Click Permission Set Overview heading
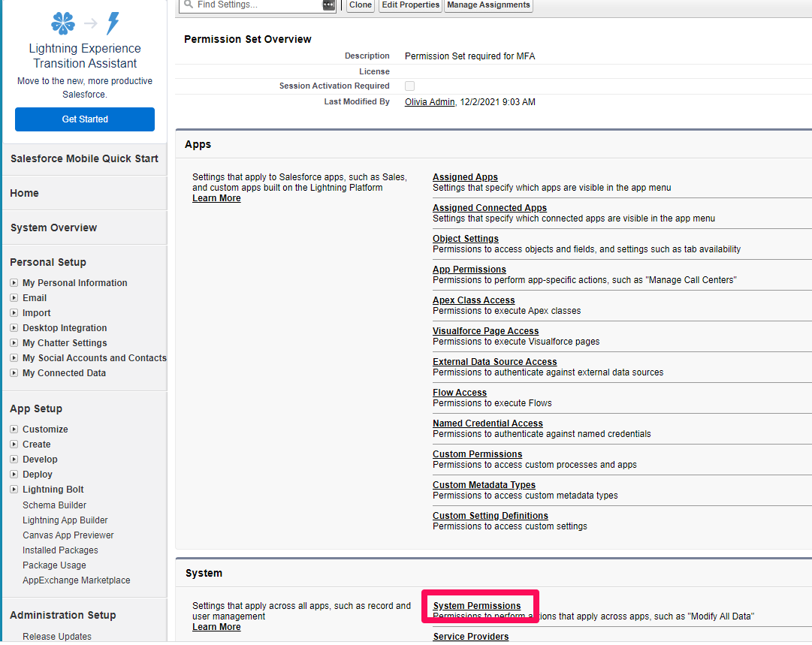812x645 pixels. click(248, 39)
